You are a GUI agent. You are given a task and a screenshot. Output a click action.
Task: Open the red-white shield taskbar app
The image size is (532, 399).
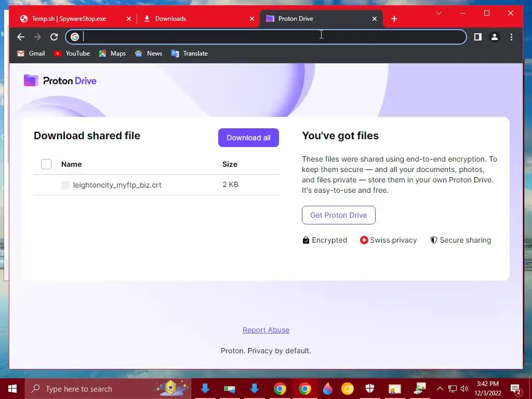(370, 389)
